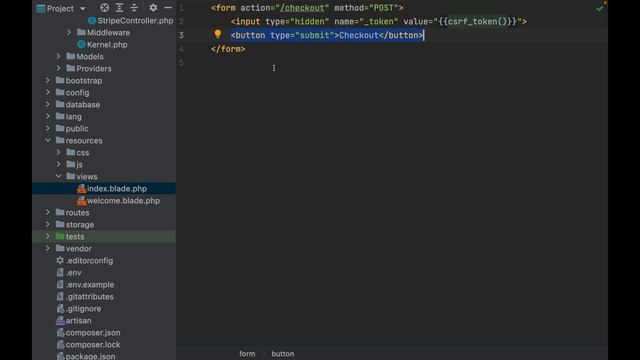Expand the storage folder
This screenshot has height=360, width=640.
(x=48, y=224)
